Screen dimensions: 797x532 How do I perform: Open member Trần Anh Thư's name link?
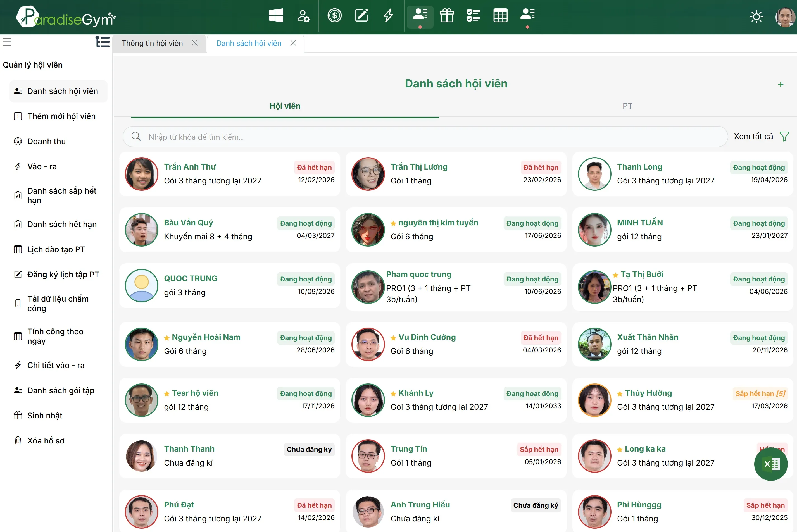[x=190, y=167]
